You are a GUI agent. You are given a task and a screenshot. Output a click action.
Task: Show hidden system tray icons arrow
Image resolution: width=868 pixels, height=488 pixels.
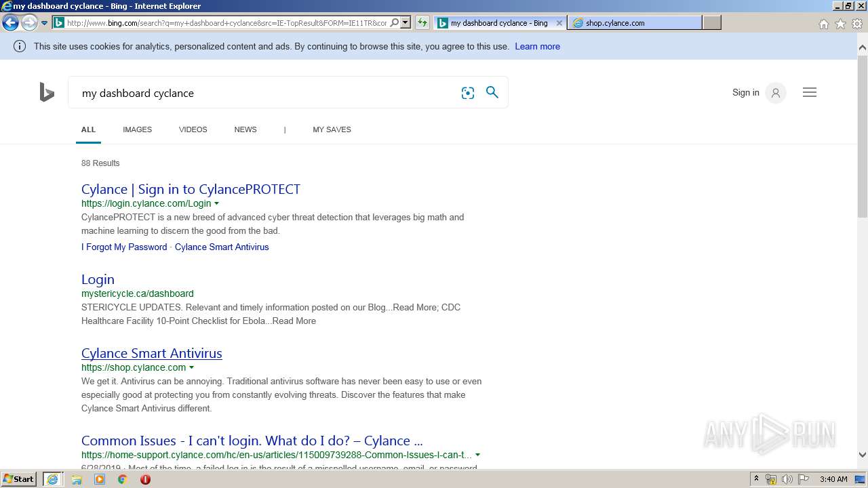[756, 479]
